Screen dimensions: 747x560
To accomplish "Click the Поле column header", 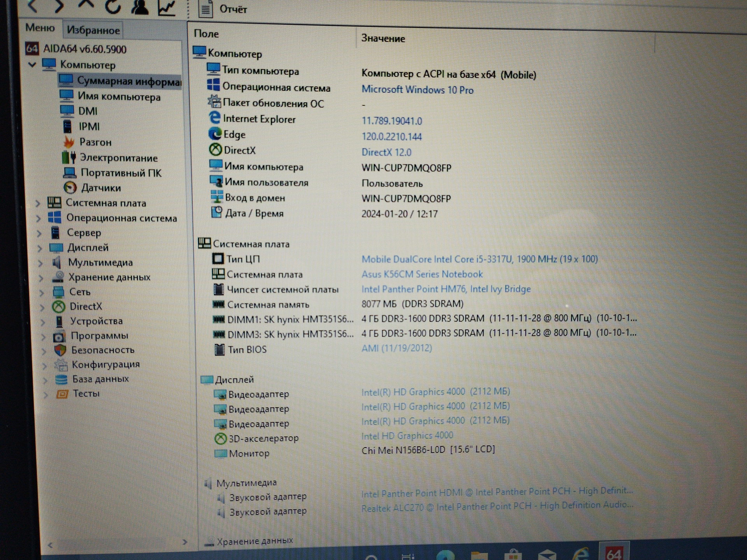I will pos(206,34).
